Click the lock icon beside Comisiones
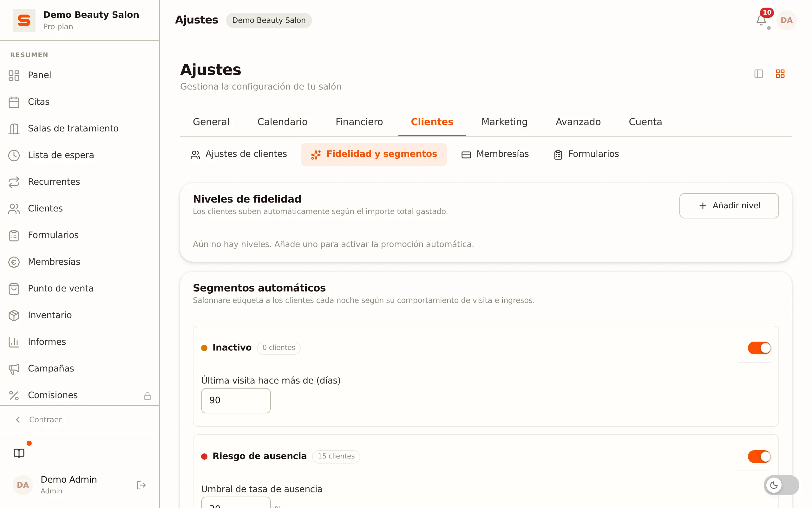Screen dimensions: 812x508 [x=147, y=396]
